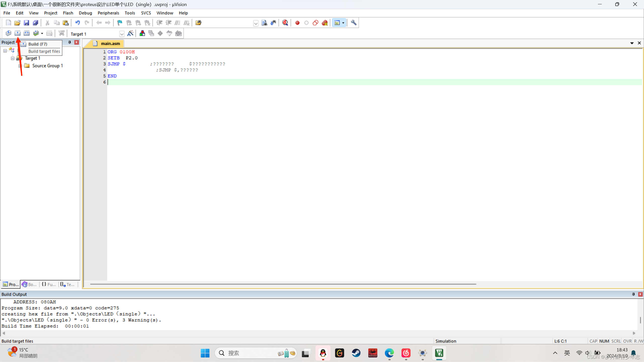644x362 pixels.
Task: Open Options for Target magic wand
Action: click(x=130, y=33)
